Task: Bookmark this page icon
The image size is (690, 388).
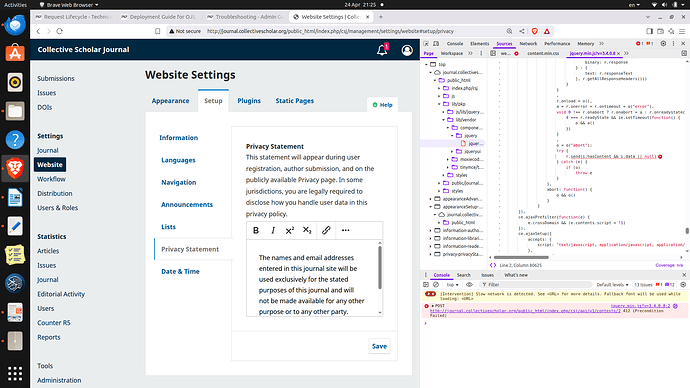Action: click(x=158, y=31)
